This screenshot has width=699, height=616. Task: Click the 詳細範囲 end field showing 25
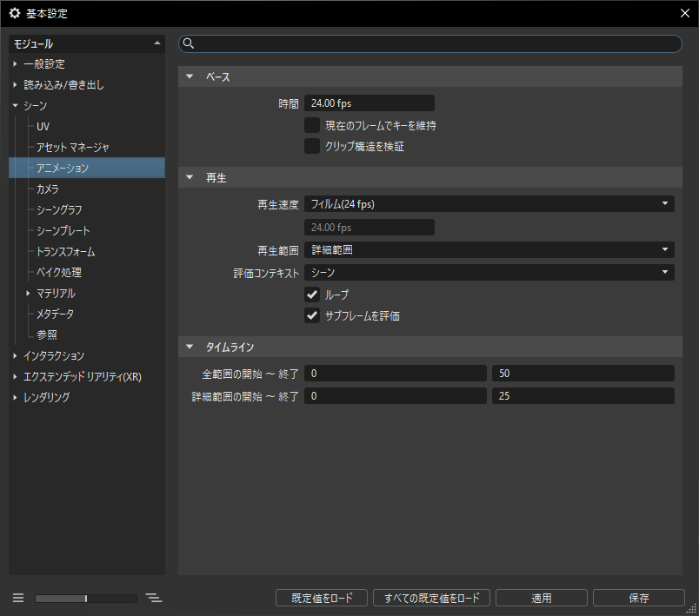coord(583,396)
